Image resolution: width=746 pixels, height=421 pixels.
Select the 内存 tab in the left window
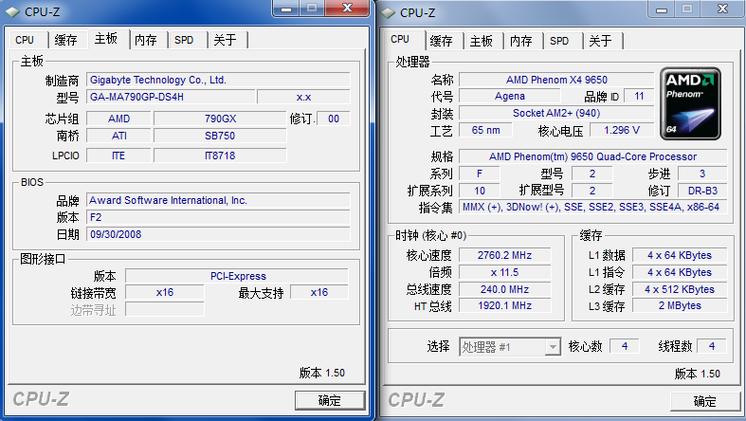(146, 40)
